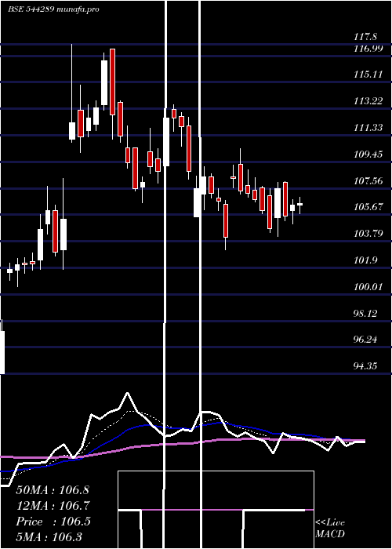This screenshot has height=549, width=392.
Task: Click the 94.35 price level label
Action: pos(365,366)
